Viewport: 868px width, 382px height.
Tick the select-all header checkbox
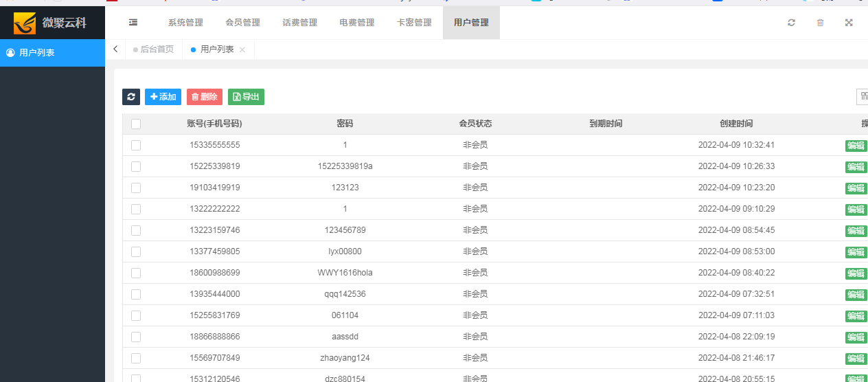coord(136,124)
